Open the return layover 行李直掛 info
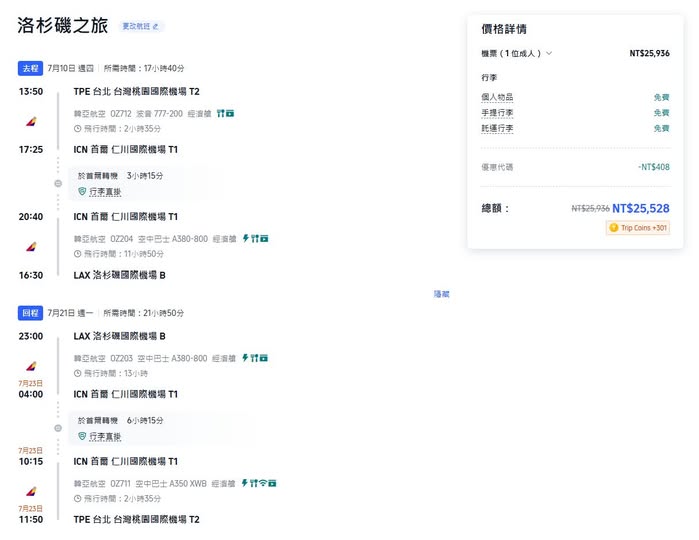 point(105,436)
